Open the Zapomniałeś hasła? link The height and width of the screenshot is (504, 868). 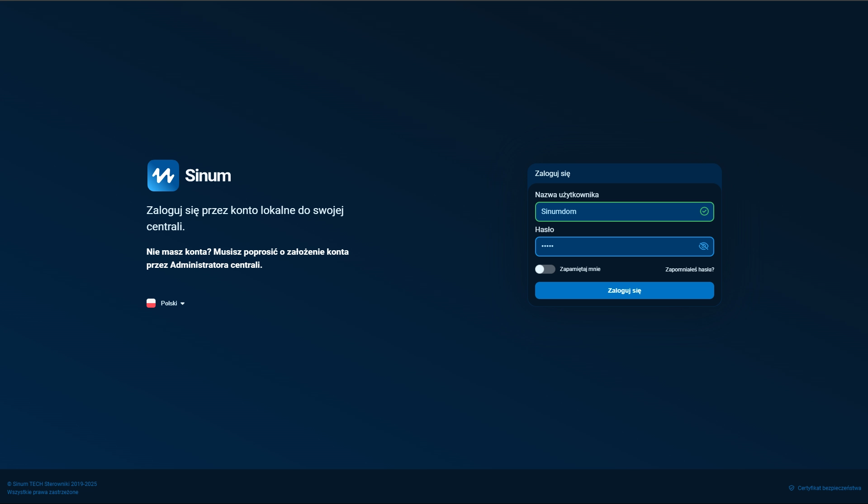[x=689, y=270]
